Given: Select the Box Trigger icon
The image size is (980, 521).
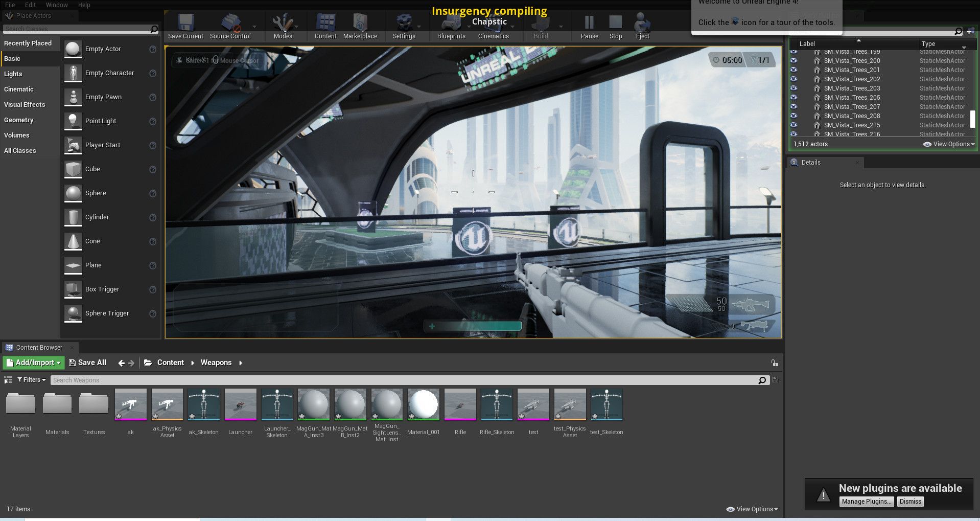Looking at the screenshot, I should pyautogui.click(x=73, y=289).
